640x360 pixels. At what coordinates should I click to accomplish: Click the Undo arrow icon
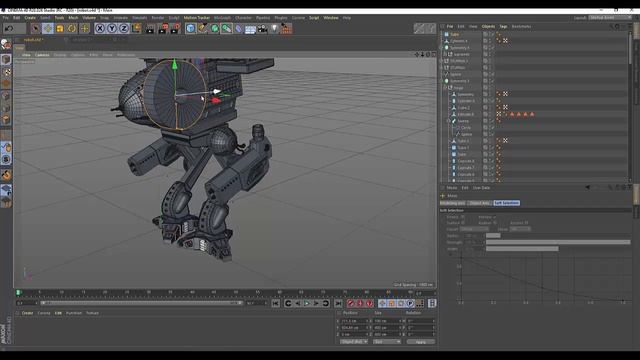9,28
